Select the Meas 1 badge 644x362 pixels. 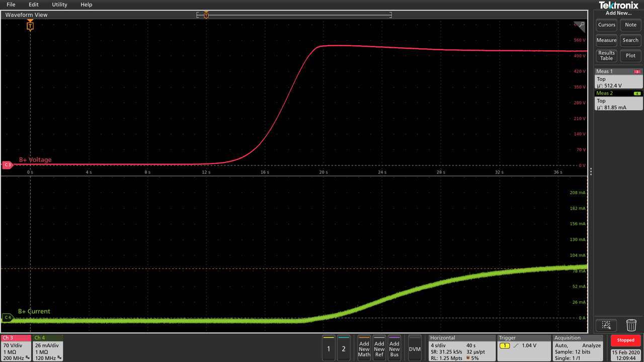point(618,78)
